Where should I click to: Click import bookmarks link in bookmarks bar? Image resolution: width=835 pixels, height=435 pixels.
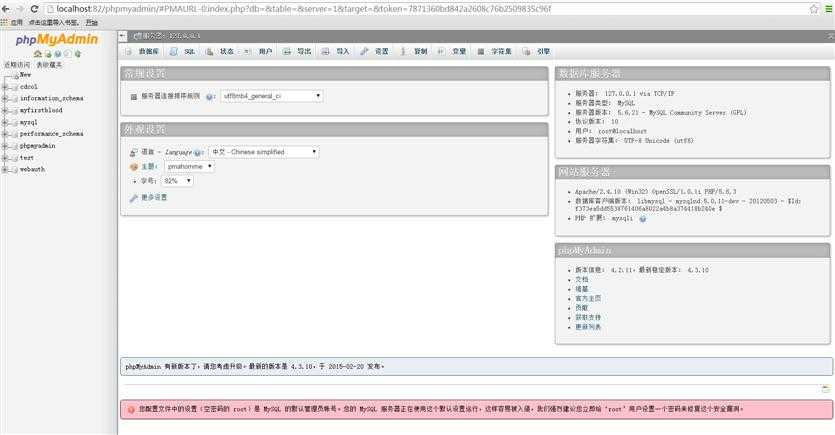(53, 22)
